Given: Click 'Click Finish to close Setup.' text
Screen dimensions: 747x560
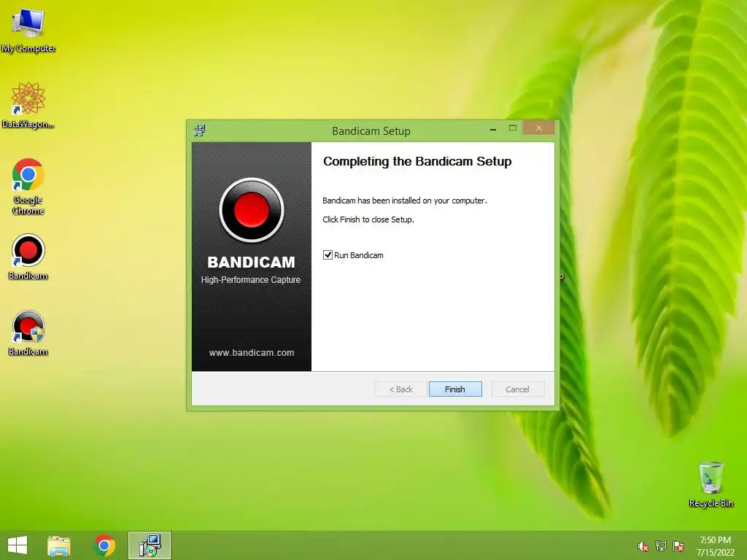Looking at the screenshot, I should [x=368, y=219].
